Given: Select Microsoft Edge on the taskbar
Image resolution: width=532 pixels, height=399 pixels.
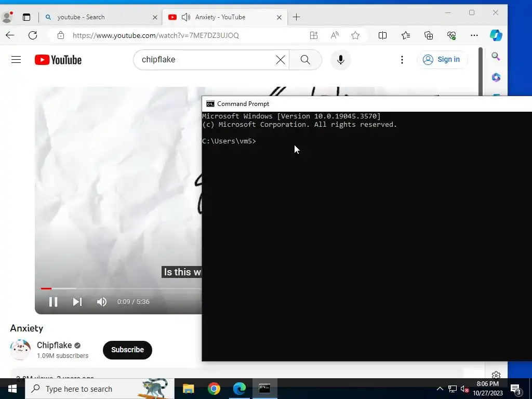Looking at the screenshot, I should click(x=239, y=389).
